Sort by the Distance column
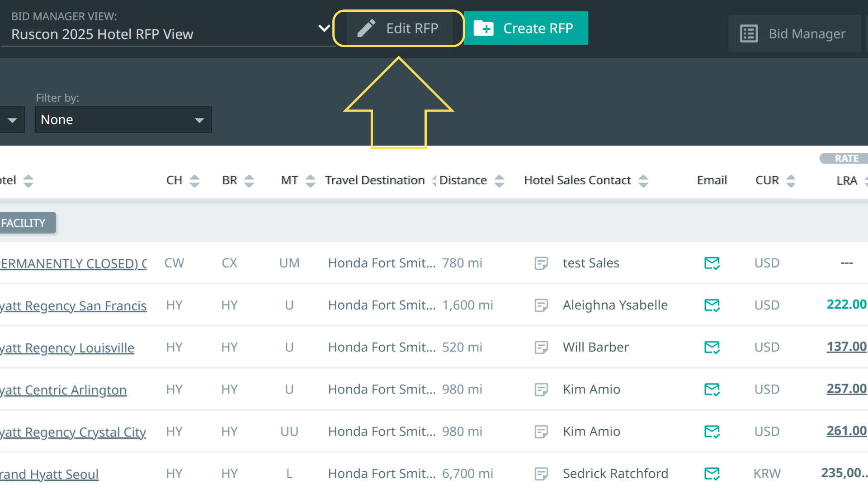Screen dimensions: 868x488 (x=499, y=181)
